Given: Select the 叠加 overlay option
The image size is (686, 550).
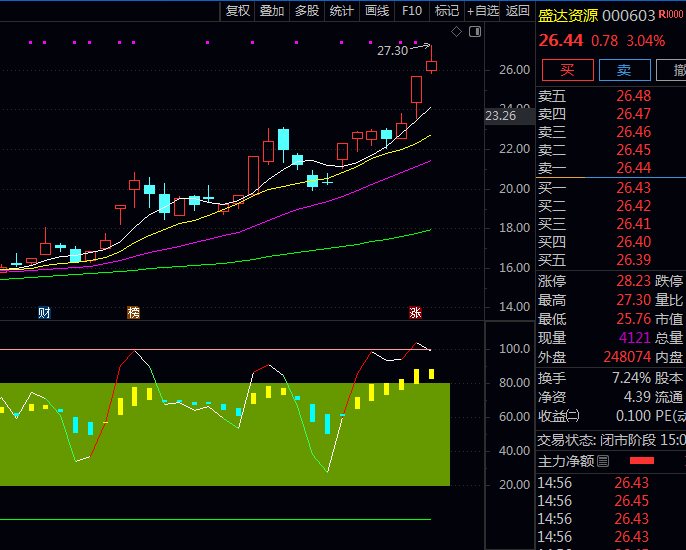Looking at the screenshot, I should 272,11.
